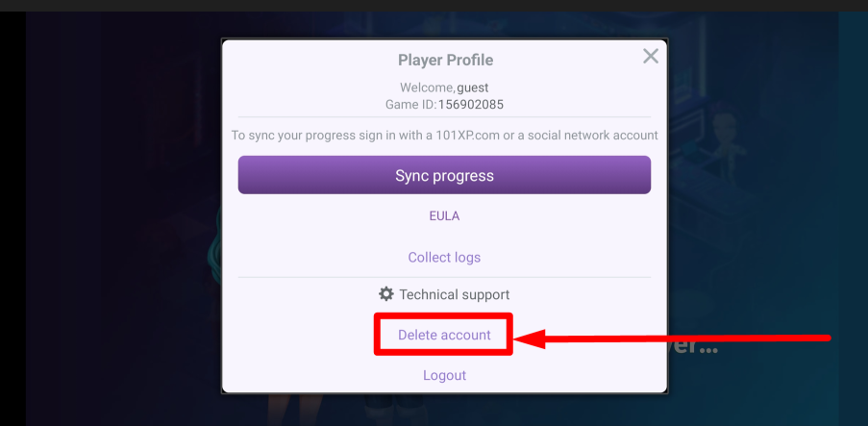This screenshot has height=426, width=868.
Task: Click the Technical support gear icon
Action: pyautogui.click(x=386, y=294)
